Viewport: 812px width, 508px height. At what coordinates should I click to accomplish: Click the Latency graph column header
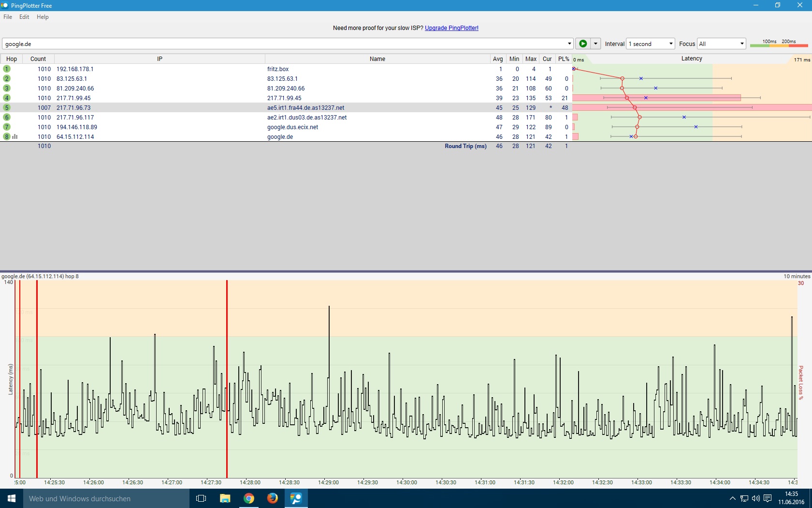click(692, 59)
